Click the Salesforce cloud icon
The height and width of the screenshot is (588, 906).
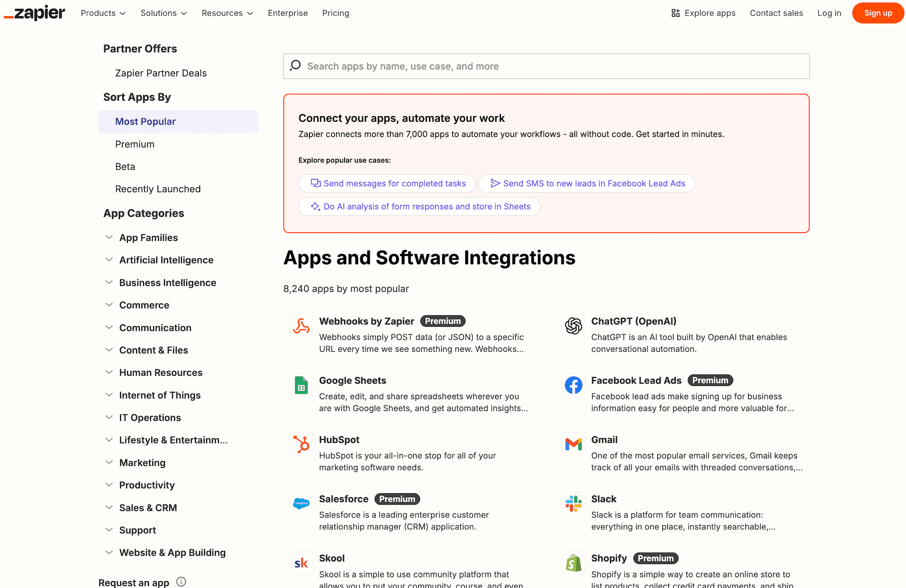pos(301,504)
